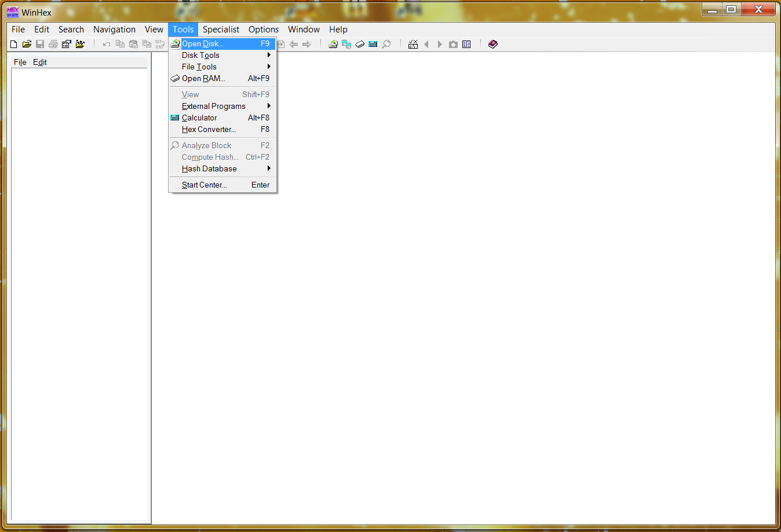Expand the File Tools submenu

coord(223,67)
